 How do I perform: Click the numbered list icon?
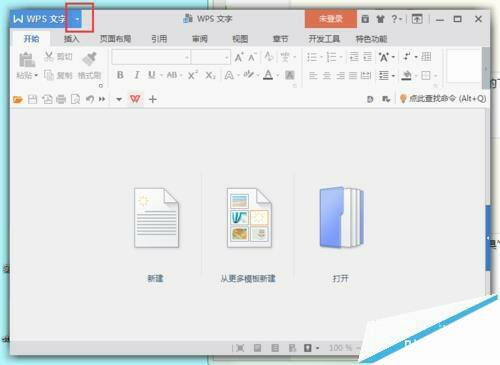pos(331,57)
